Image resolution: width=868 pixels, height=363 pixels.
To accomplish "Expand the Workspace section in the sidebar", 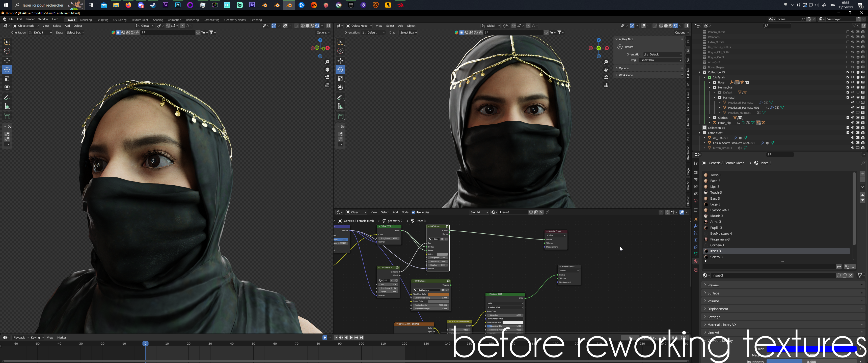I will click(x=626, y=75).
